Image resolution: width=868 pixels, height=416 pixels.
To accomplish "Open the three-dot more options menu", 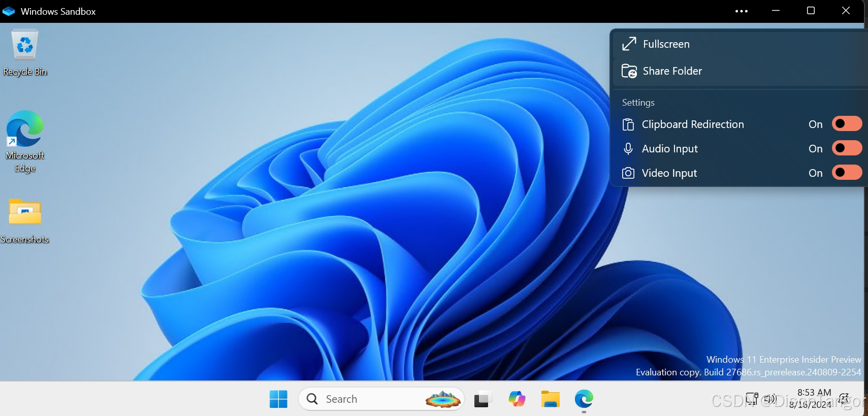I will pyautogui.click(x=742, y=11).
